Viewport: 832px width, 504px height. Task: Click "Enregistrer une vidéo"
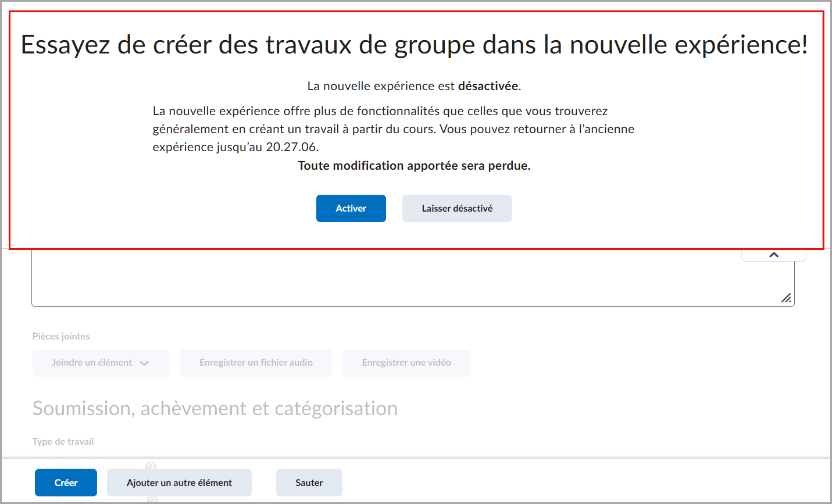406,362
